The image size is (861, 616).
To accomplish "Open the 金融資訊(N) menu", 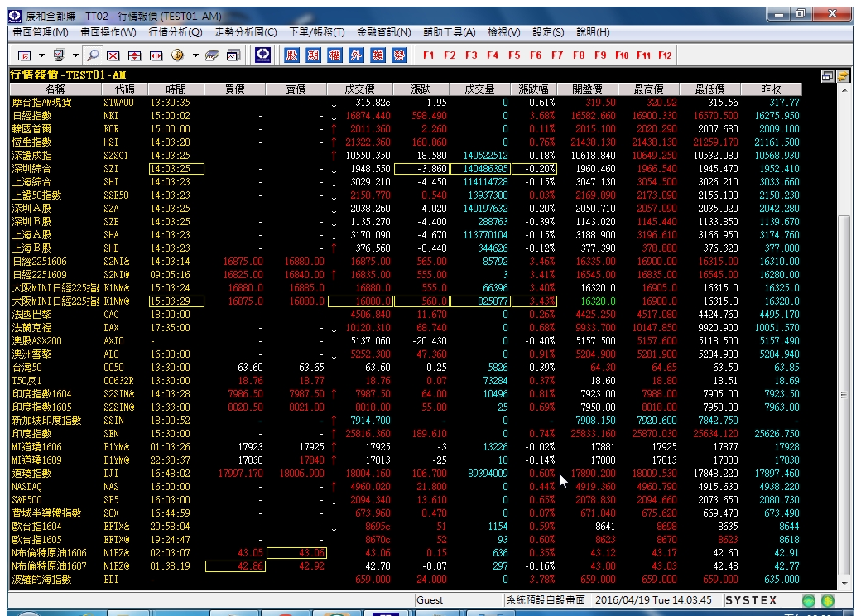I will pyautogui.click(x=384, y=32).
